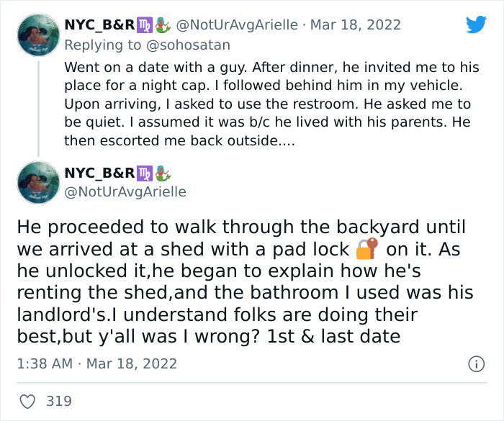Click the @NotUrAvgArielle handle under second name
This screenshot has height=421, width=504.
[125, 191]
